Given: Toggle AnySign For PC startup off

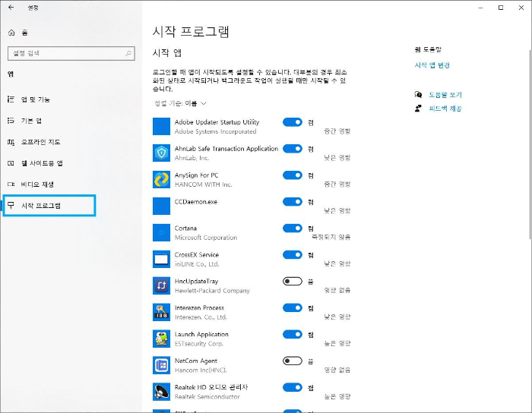Looking at the screenshot, I should pos(293,175).
